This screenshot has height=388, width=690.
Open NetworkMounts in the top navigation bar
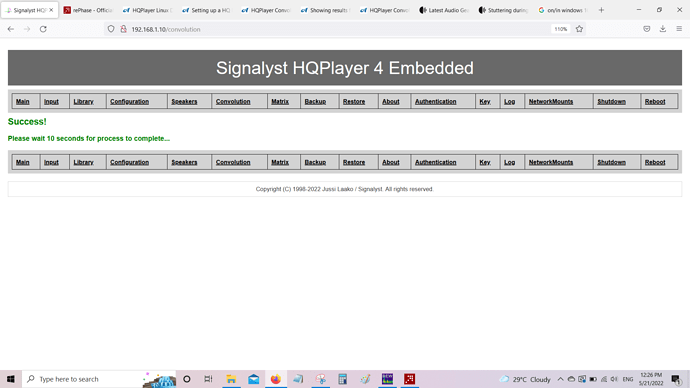[551, 102]
